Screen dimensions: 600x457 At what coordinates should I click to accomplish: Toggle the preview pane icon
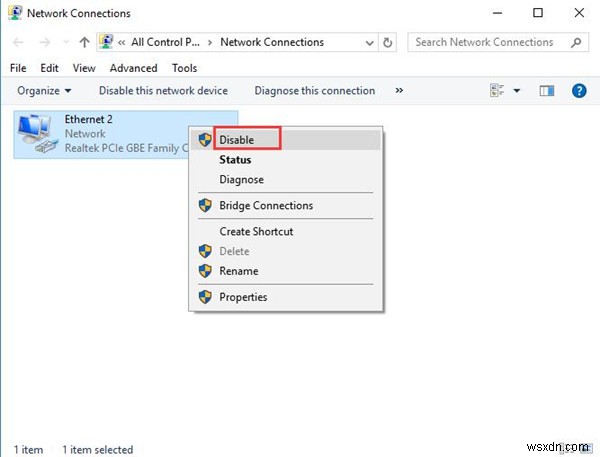tap(546, 91)
